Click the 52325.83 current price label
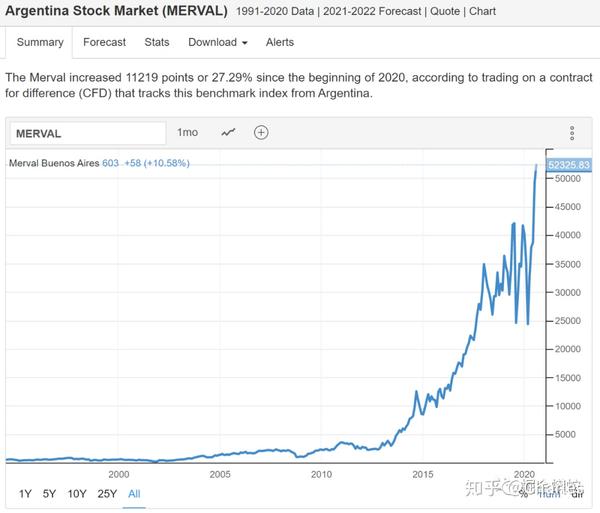The image size is (600, 513). tap(570, 165)
